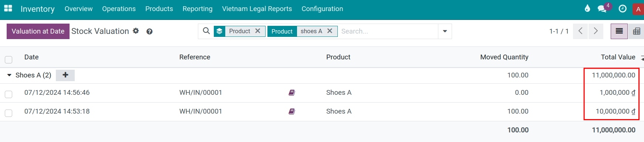The image size is (644, 142).
Task: Sort by Product column header
Action: (338, 57)
